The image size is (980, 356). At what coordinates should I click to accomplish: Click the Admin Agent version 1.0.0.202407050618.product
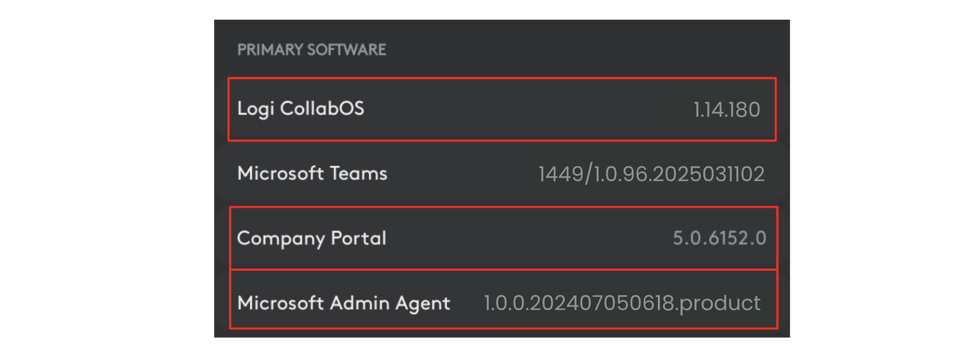622,303
